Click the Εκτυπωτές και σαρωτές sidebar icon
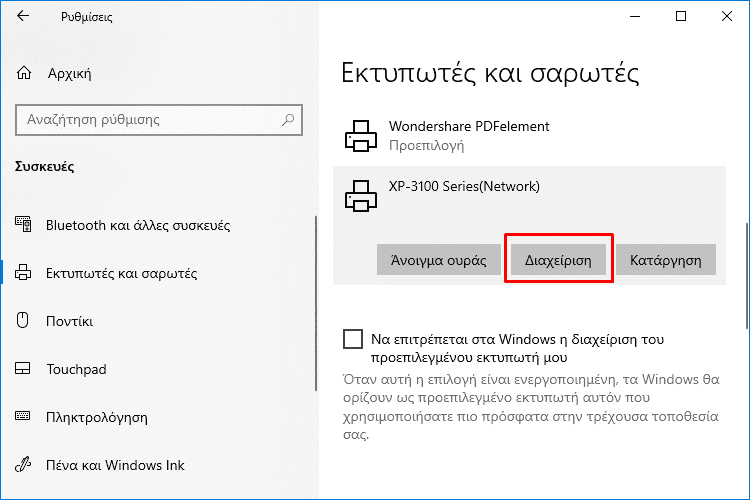Viewport: 750px width, 500px height. [23, 272]
